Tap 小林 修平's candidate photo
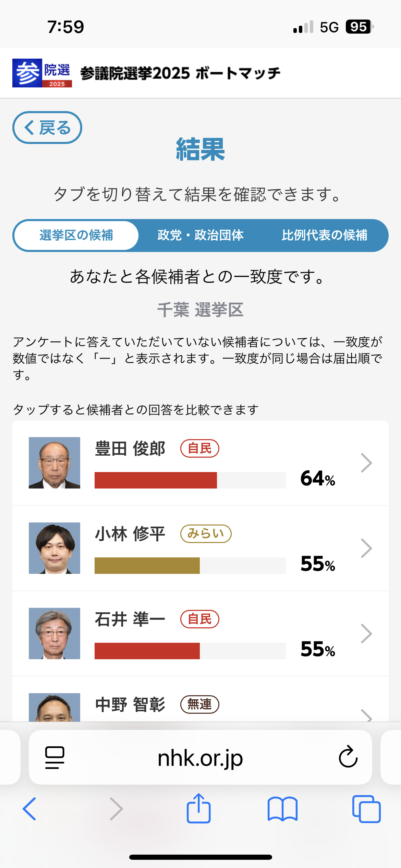The height and width of the screenshot is (868, 401). (x=54, y=548)
